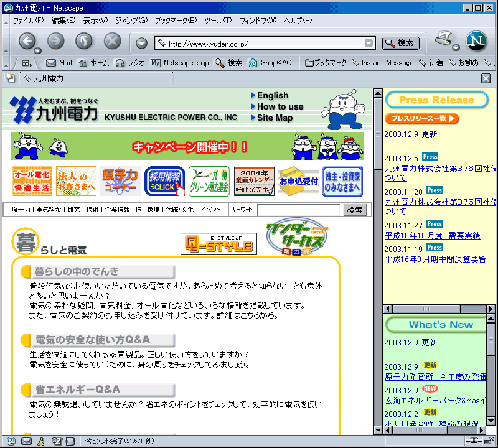Click the Instant Messenger running-man icon
498x448 pixels.
(41, 441)
